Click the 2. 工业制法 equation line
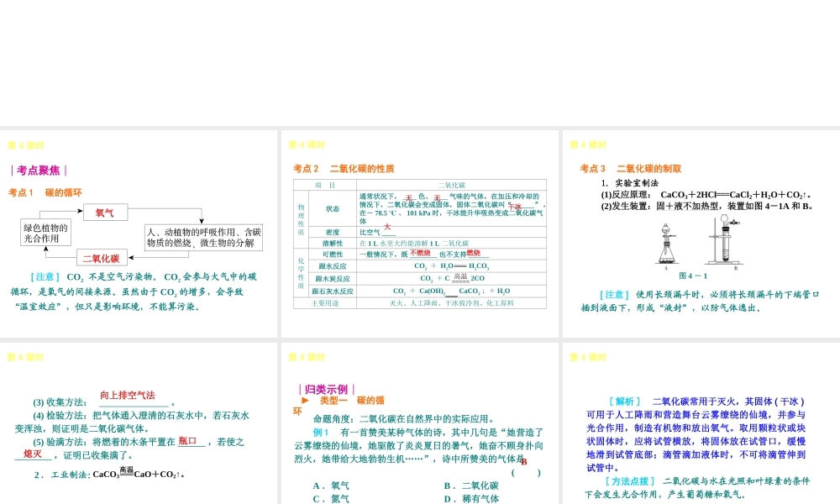This screenshot has width=840, height=504. [109, 474]
